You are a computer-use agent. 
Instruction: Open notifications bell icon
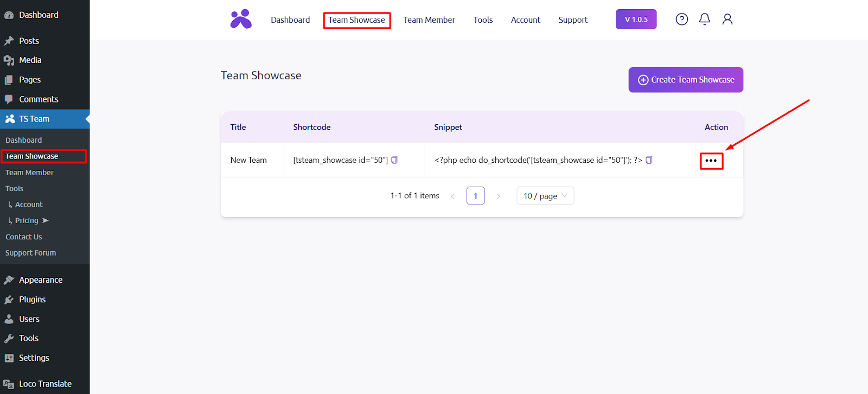click(704, 20)
